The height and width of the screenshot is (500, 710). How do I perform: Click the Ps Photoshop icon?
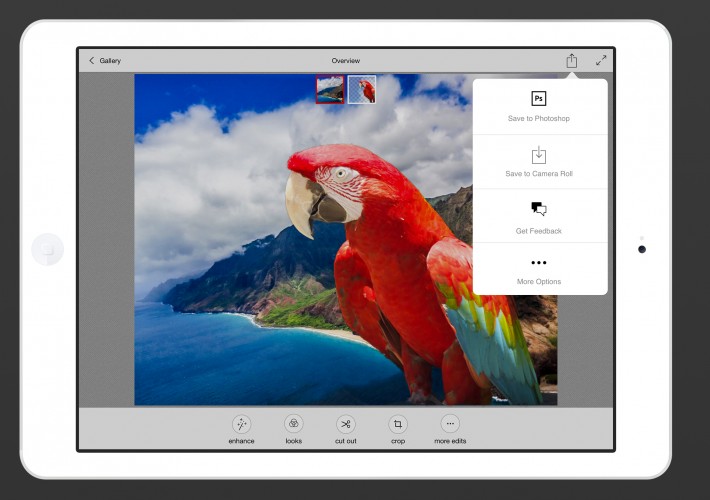tap(539, 99)
